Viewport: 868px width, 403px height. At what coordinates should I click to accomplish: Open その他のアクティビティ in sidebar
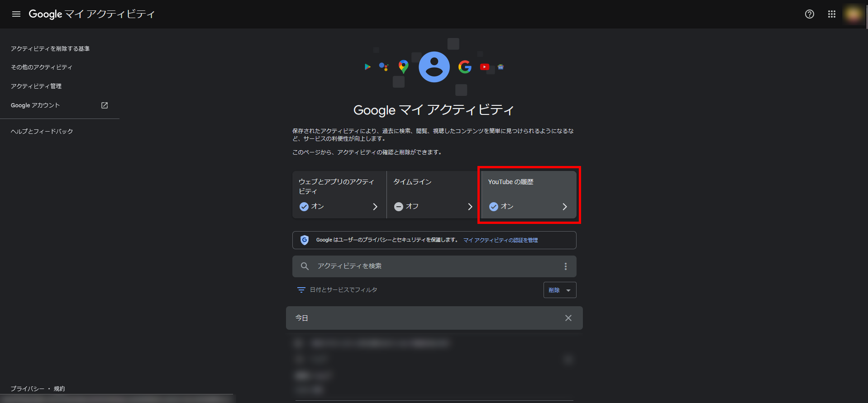pos(42,67)
